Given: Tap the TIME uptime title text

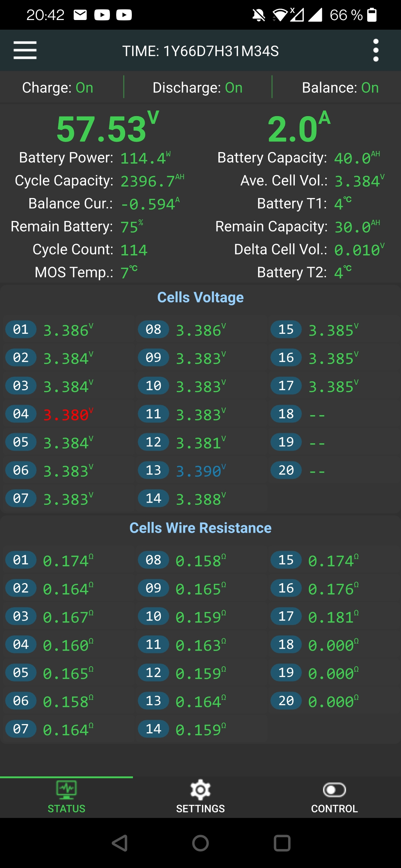Looking at the screenshot, I should point(200,51).
